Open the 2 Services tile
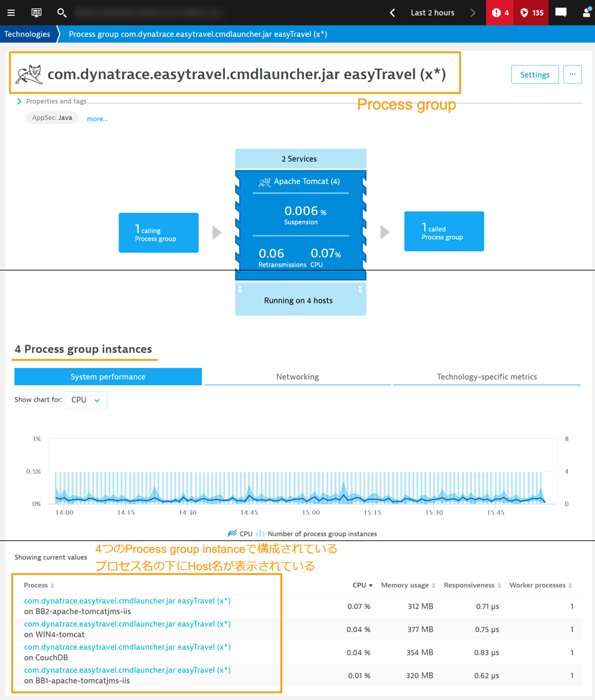 pos(300,158)
